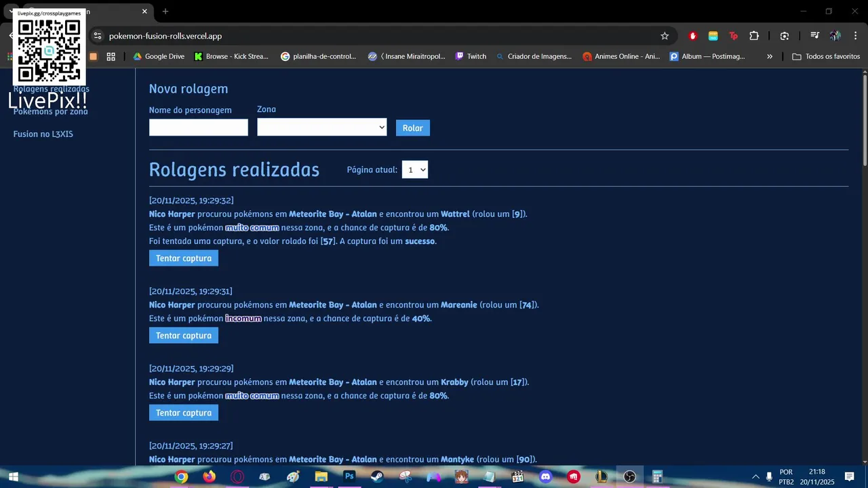
Task: Open Media Player Classic taskbar icon
Action: pyautogui.click(x=517, y=476)
